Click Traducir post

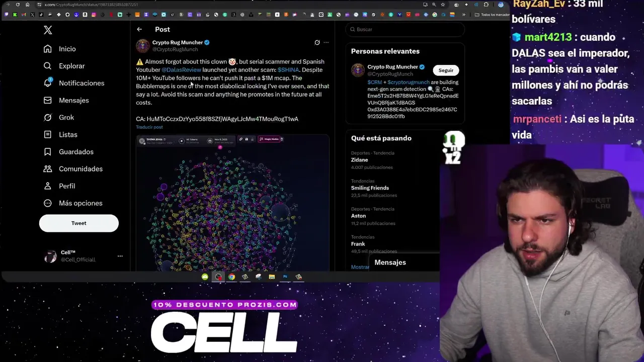click(149, 127)
